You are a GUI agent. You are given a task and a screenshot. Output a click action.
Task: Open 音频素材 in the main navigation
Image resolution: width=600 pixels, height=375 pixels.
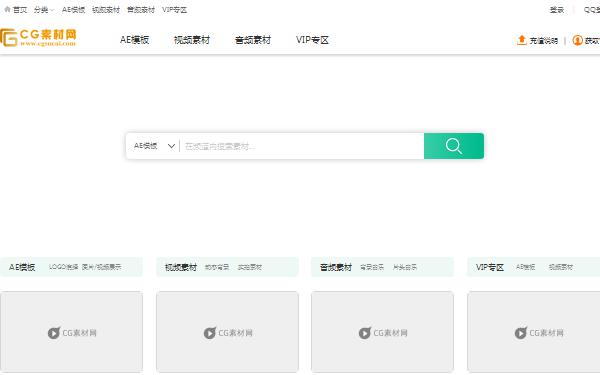[253, 40]
